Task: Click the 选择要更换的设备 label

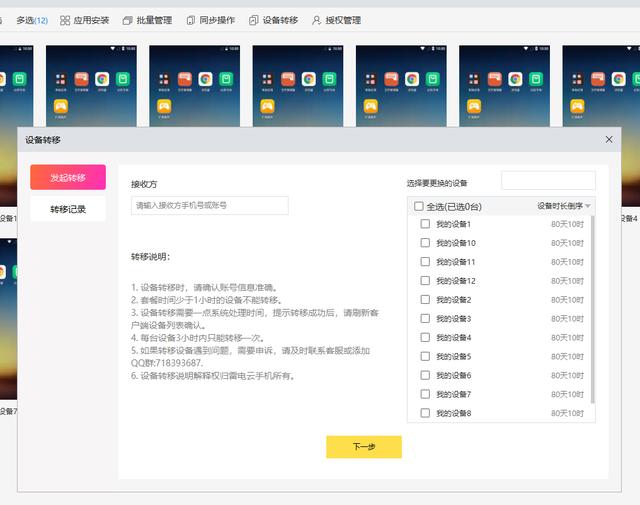Action: click(x=437, y=183)
